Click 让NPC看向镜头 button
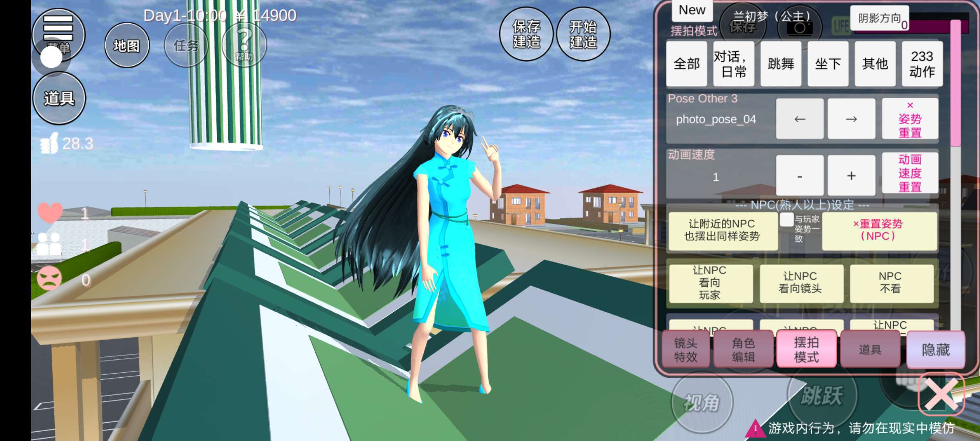980x441 pixels. click(801, 283)
